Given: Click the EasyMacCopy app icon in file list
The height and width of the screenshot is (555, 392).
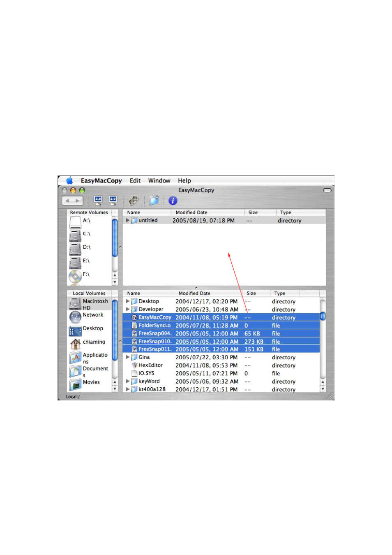Looking at the screenshot, I should coord(134,317).
